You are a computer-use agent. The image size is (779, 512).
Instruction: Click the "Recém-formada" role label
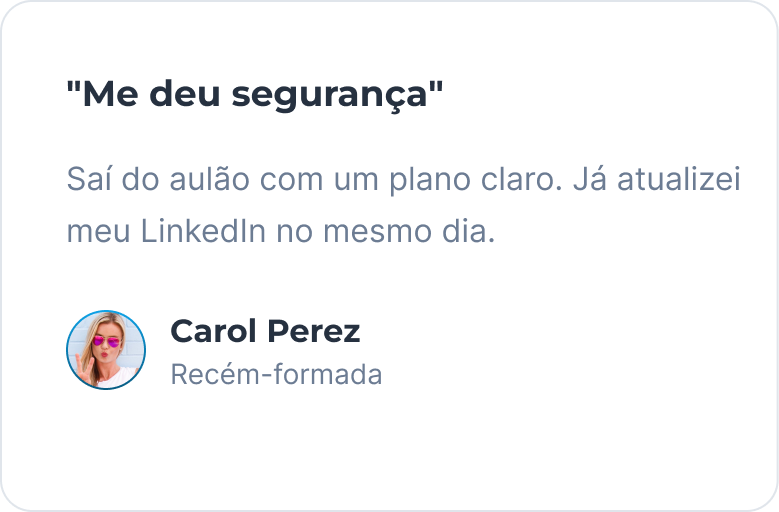[276, 374]
